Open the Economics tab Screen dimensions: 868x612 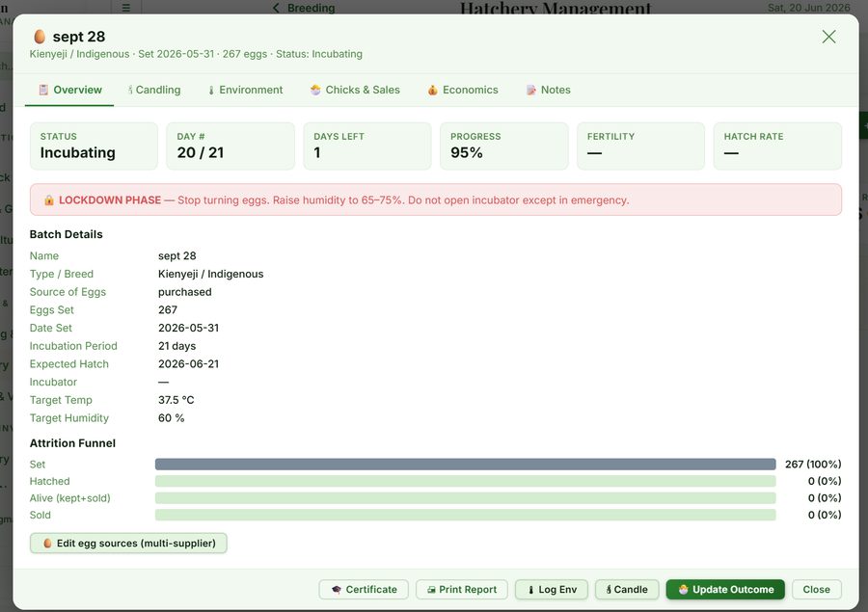point(463,90)
